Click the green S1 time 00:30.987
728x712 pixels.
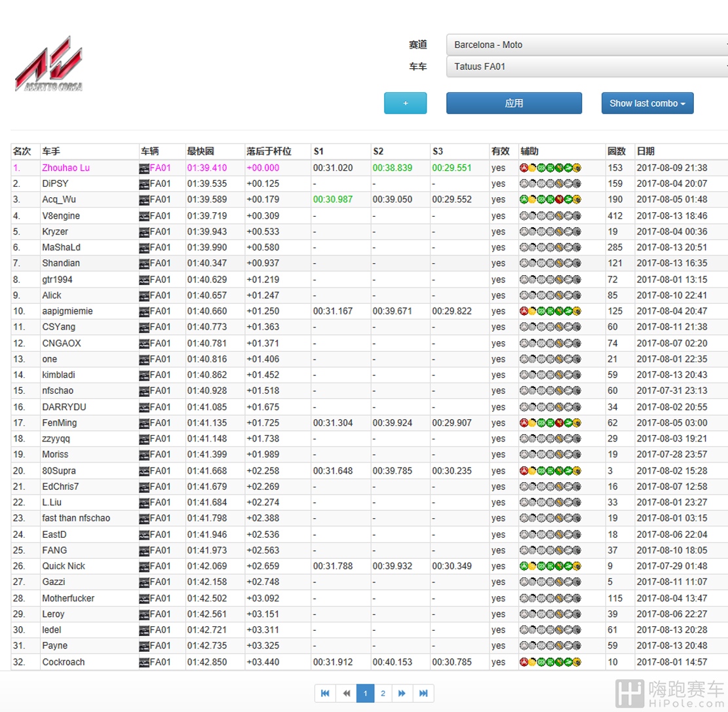(x=333, y=200)
